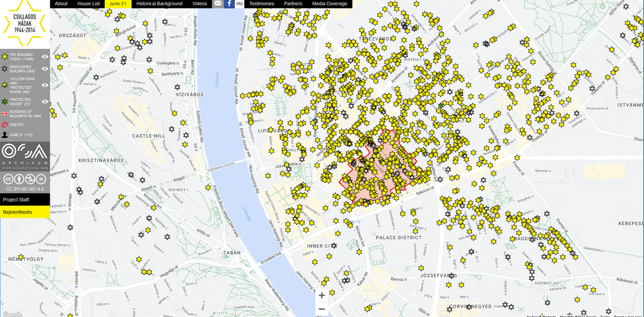The height and width of the screenshot is (317, 644).
Task: Click the yellow-green star legend icon
Action: (5, 85)
